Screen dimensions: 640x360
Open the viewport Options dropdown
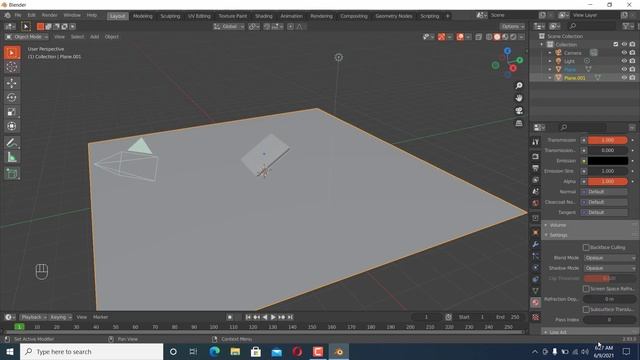click(513, 27)
